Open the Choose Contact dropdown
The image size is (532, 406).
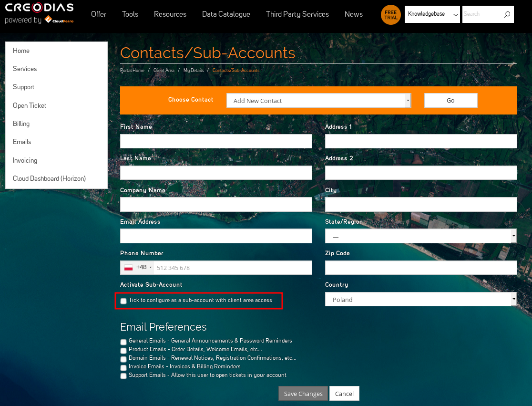pos(318,101)
